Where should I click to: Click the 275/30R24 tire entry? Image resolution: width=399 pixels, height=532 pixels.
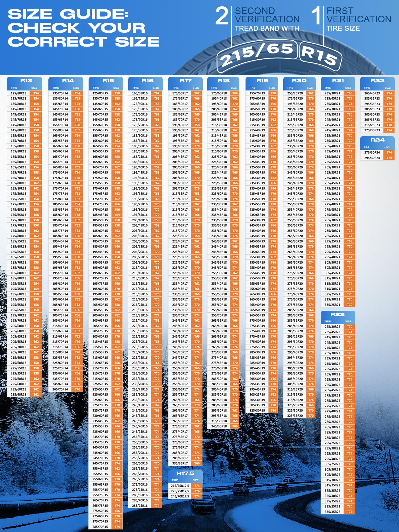click(372, 153)
